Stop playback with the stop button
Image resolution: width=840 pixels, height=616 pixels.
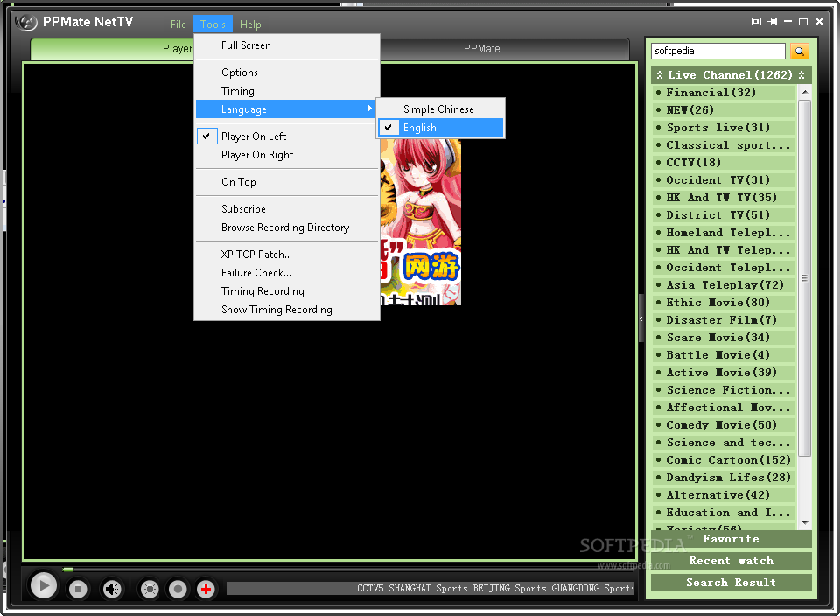78,589
